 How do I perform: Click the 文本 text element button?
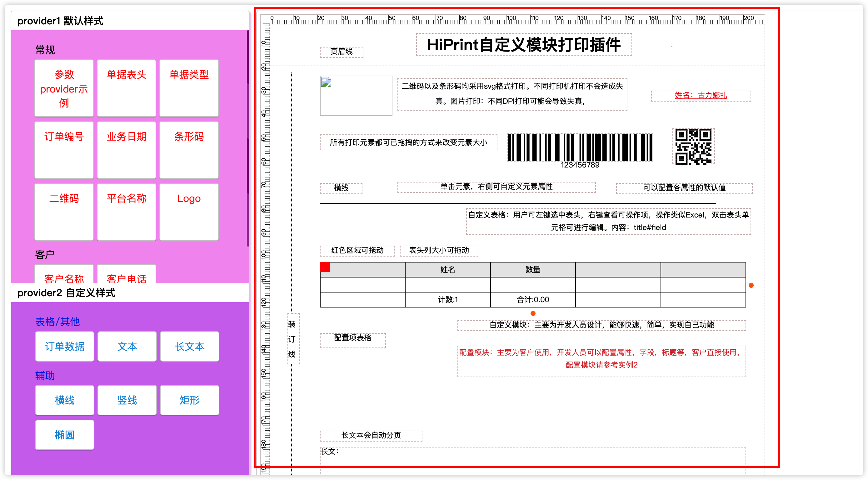point(127,347)
